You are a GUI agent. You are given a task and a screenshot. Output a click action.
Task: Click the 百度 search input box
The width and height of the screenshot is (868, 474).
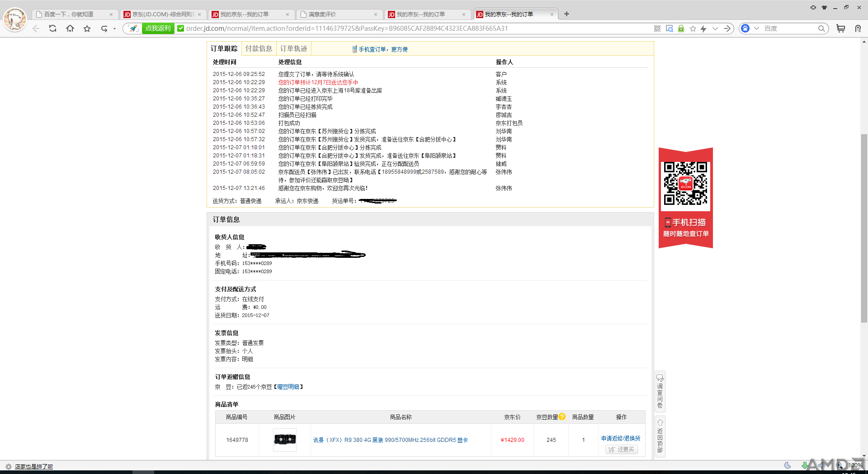[x=789, y=28]
